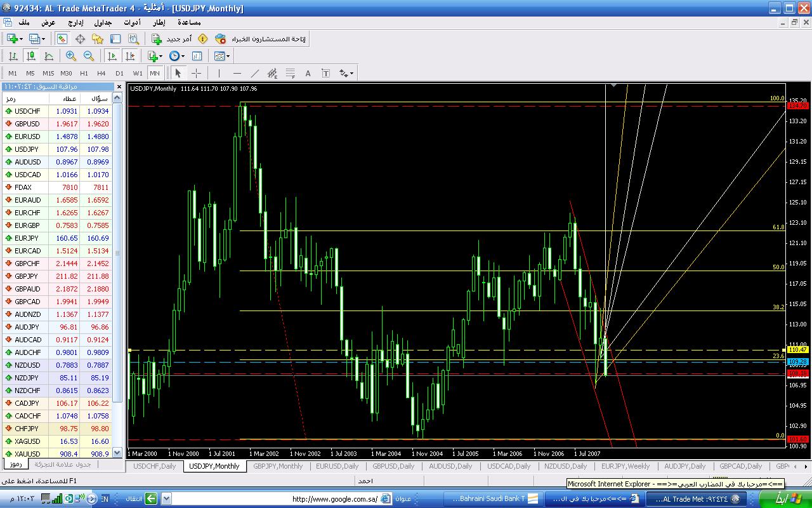Click the Zoom In magnifier icon
The image size is (812, 508).
[x=71, y=56]
